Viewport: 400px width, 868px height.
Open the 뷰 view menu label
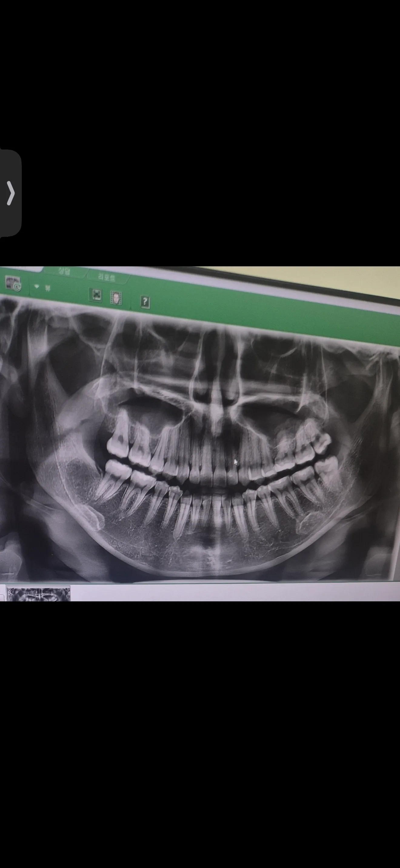[x=48, y=288]
